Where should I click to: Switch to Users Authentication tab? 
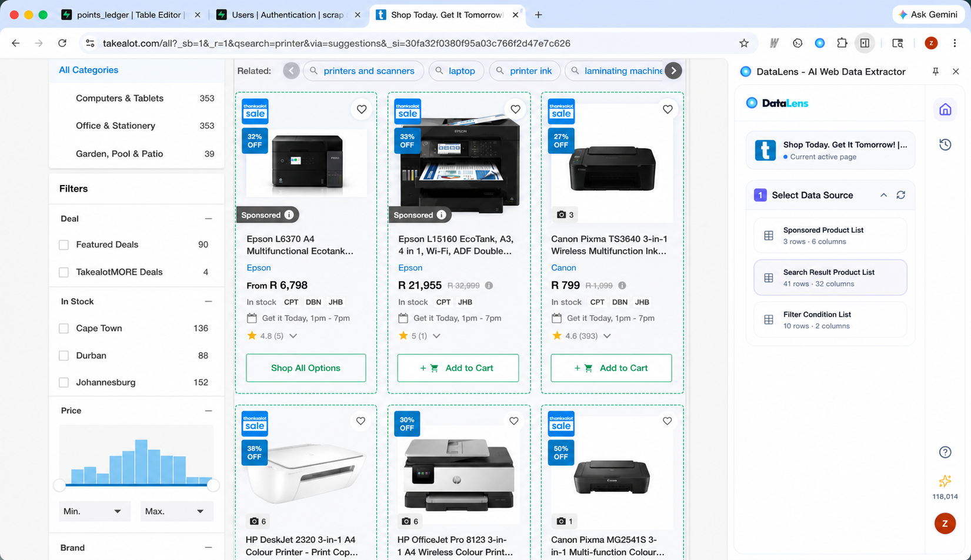point(288,15)
